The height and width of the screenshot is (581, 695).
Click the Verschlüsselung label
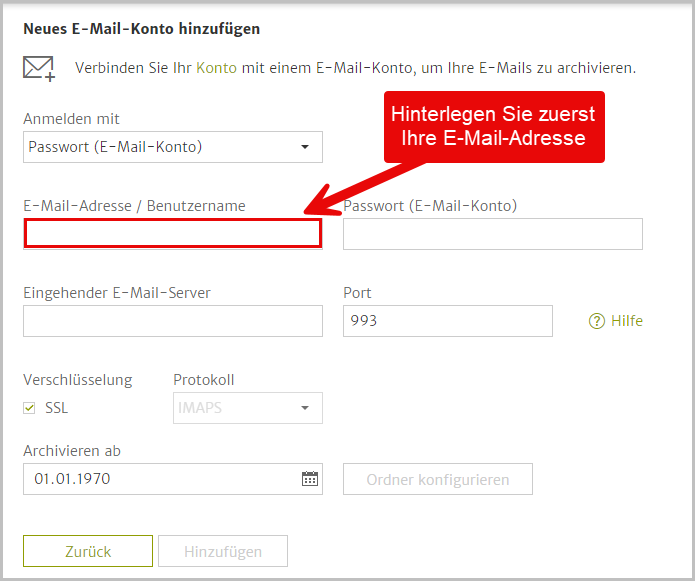coord(78,380)
